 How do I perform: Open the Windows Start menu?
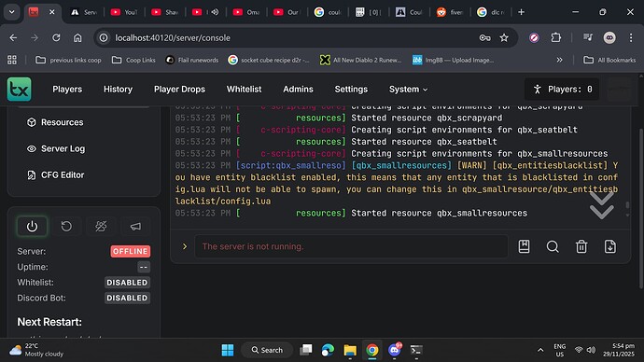pyautogui.click(x=228, y=350)
